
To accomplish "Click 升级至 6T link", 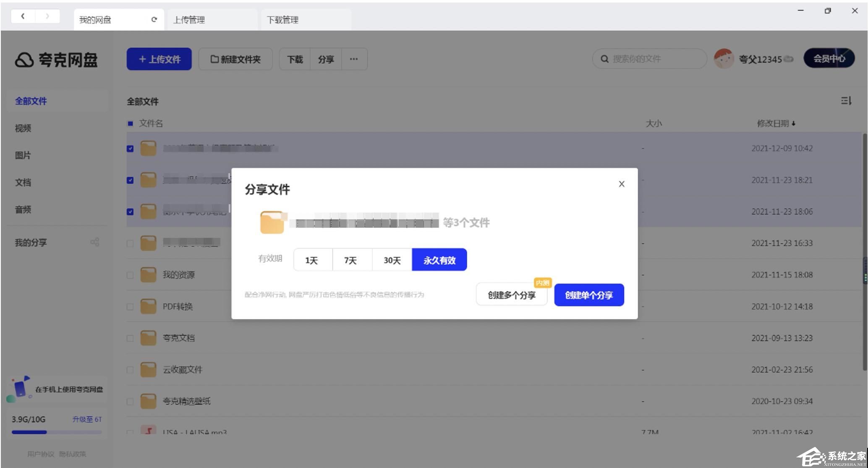I will pos(87,419).
